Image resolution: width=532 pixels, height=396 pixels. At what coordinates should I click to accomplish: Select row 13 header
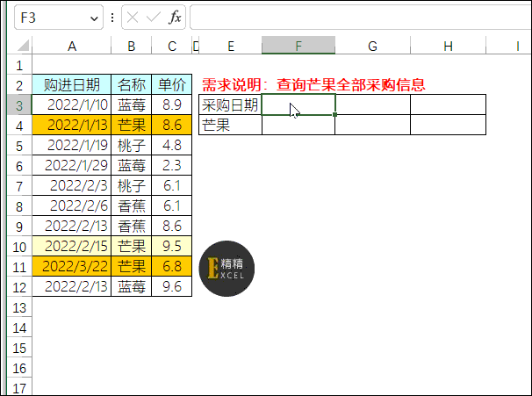(x=19, y=307)
